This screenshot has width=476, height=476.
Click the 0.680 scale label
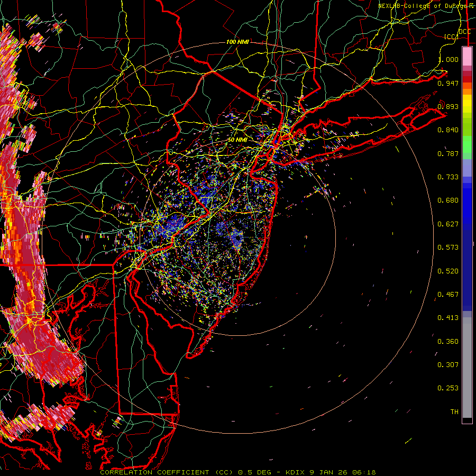448,200
